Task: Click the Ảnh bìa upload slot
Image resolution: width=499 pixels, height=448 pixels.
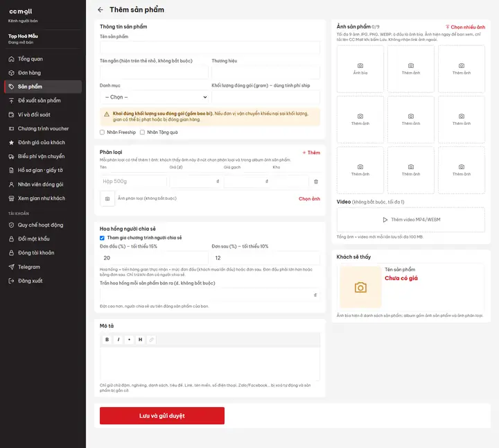Action: click(x=360, y=69)
